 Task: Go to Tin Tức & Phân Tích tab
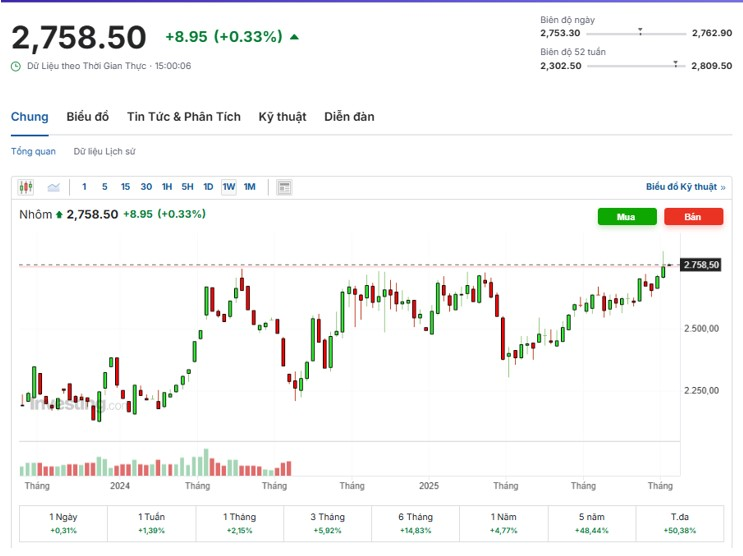[x=184, y=117]
